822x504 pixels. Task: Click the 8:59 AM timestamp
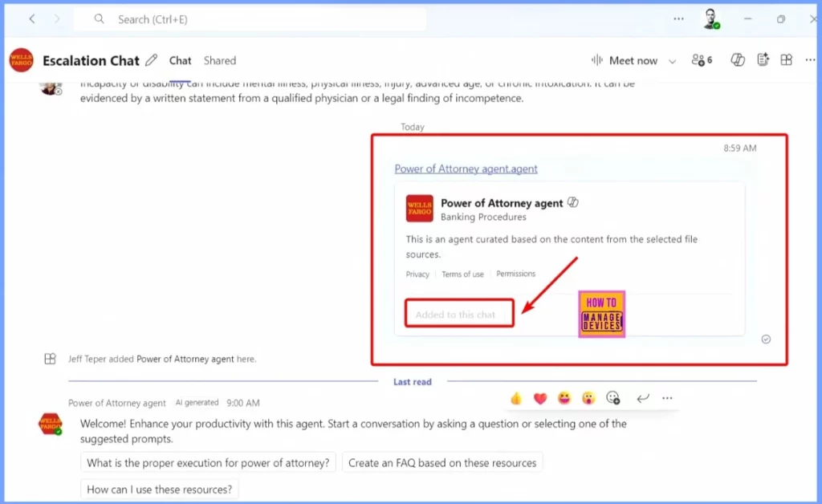click(x=739, y=148)
